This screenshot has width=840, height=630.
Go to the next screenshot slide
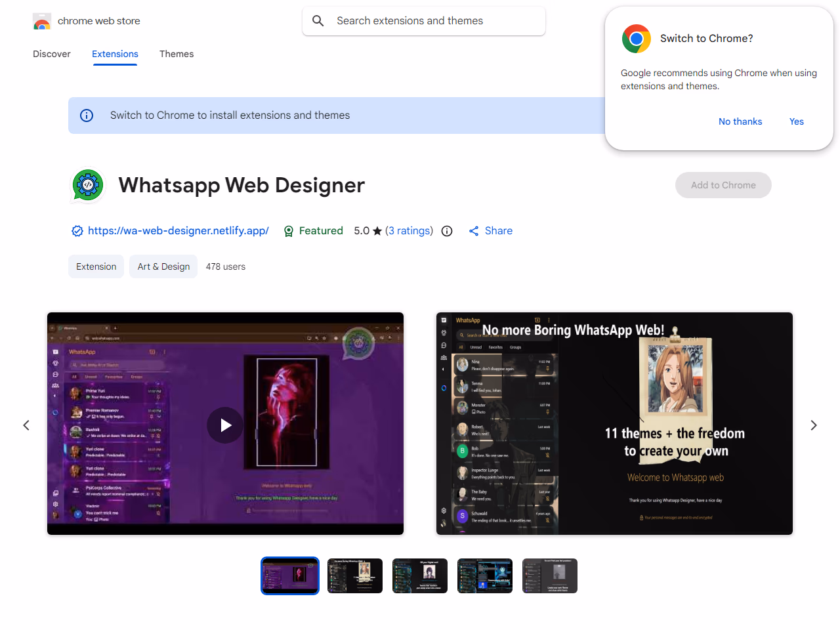(813, 425)
